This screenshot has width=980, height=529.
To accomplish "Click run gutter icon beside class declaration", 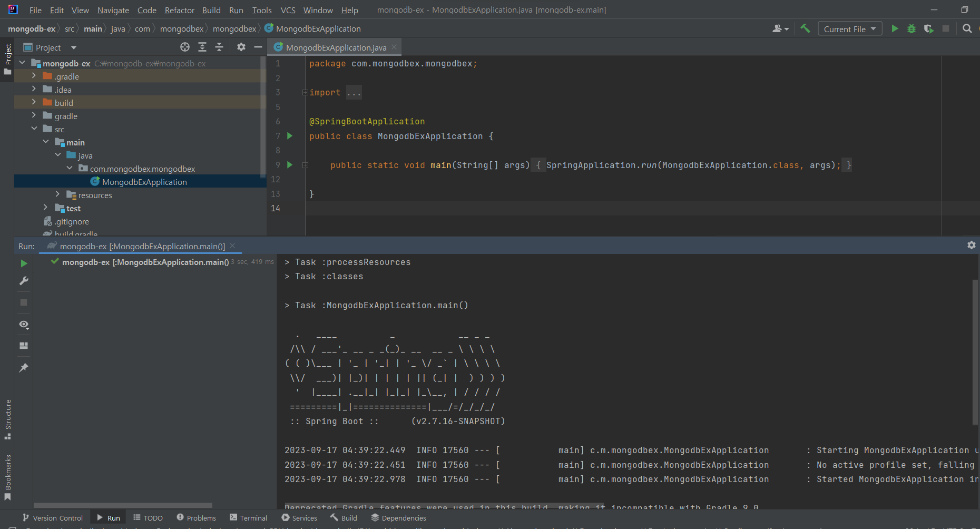I will [290, 136].
